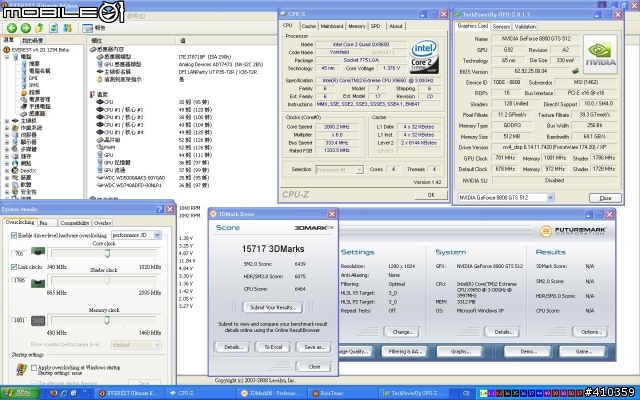640x400 pixels.
Task: Click the Shader clock slider handle
Action: (x=107, y=280)
